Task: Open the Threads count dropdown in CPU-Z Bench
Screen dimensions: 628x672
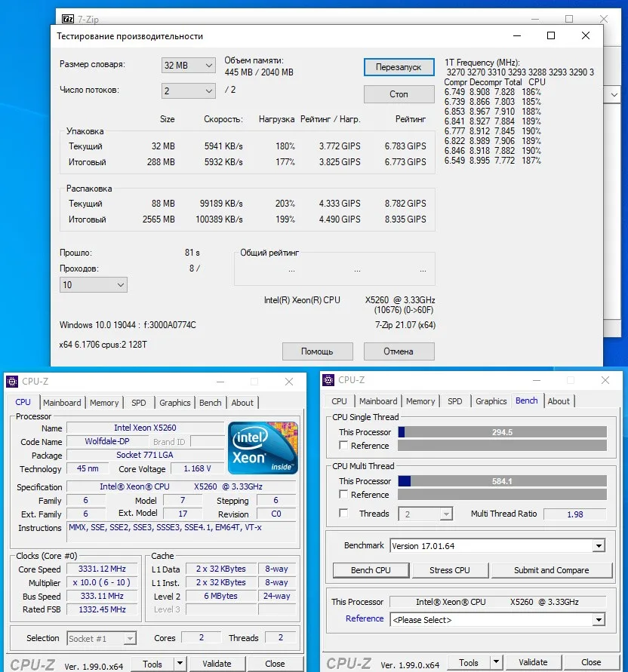Action: (x=426, y=514)
